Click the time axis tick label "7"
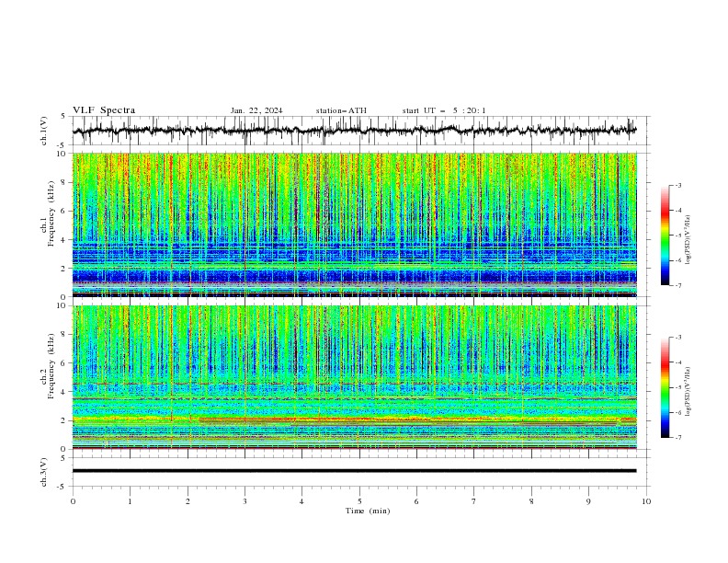This screenshot has width=728, height=563. (474, 501)
